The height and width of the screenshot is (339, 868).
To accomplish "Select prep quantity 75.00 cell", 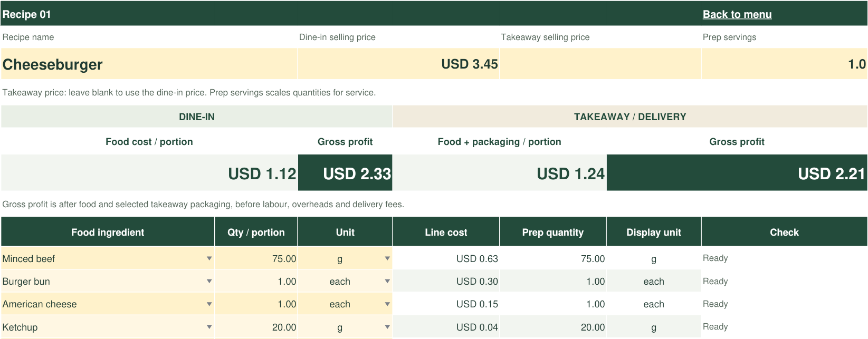I will [553, 258].
